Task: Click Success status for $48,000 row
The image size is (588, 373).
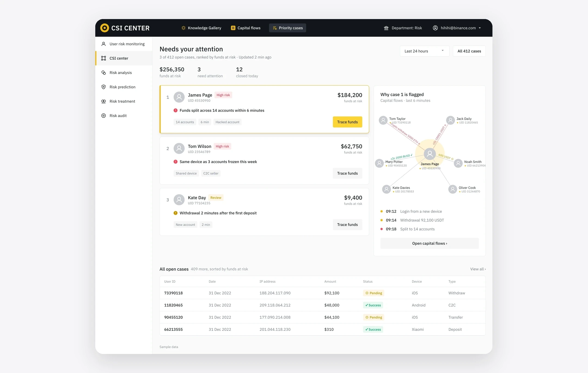Action: [x=373, y=305]
